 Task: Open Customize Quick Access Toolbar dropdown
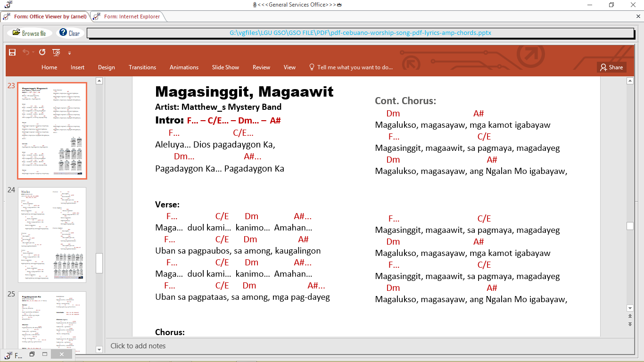pos(69,53)
